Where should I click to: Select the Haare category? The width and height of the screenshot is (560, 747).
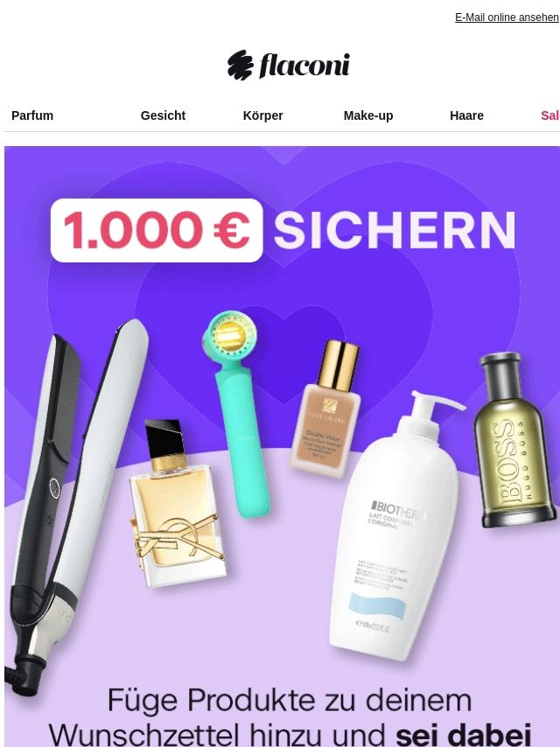click(466, 115)
